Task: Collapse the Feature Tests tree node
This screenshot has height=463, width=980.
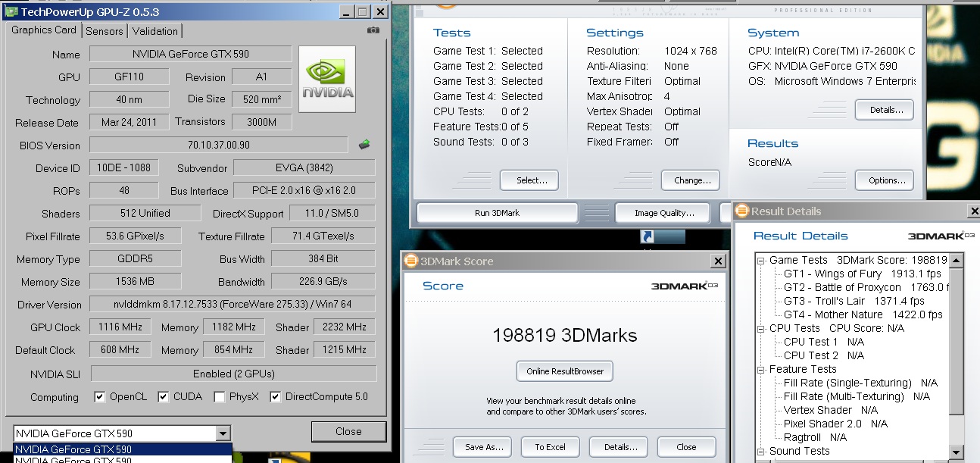Action: tap(761, 369)
